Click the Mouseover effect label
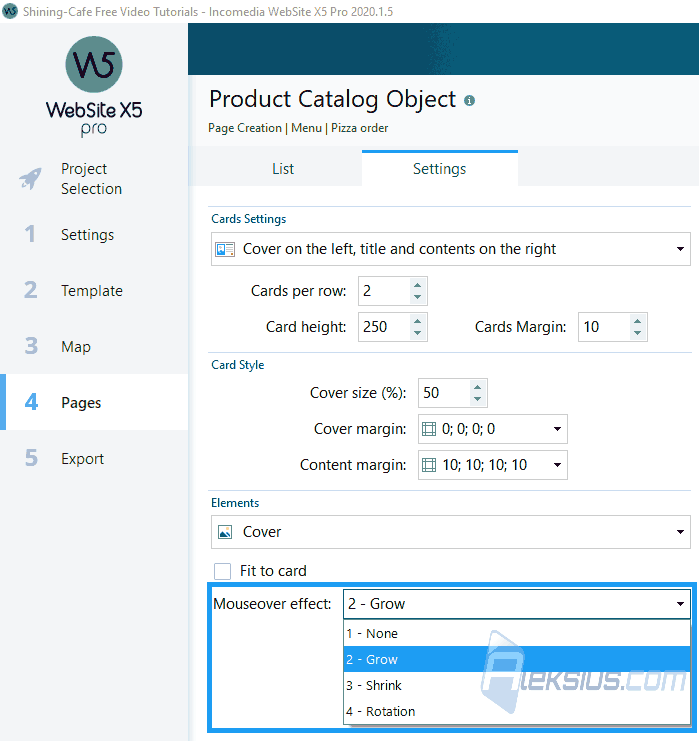This screenshot has height=741, width=699. (x=272, y=604)
